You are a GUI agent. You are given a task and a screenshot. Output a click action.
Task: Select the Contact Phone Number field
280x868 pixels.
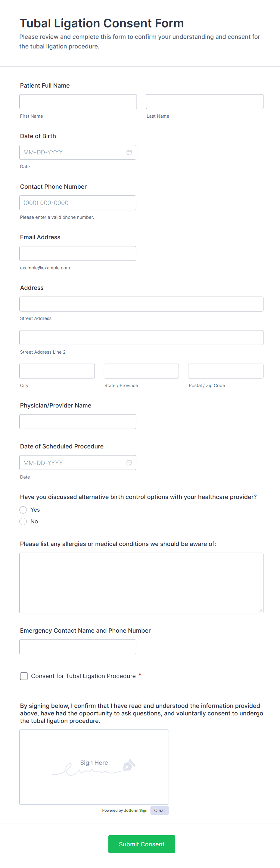(x=77, y=203)
